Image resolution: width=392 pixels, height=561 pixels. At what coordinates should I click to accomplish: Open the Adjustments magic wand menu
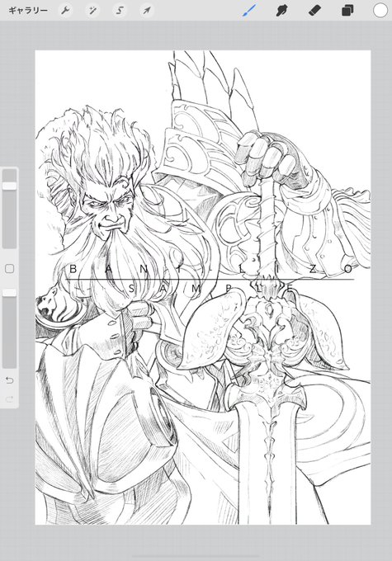[92, 11]
